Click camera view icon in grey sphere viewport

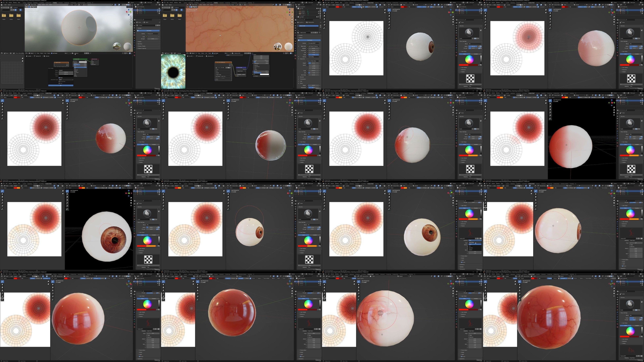point(131,22)
